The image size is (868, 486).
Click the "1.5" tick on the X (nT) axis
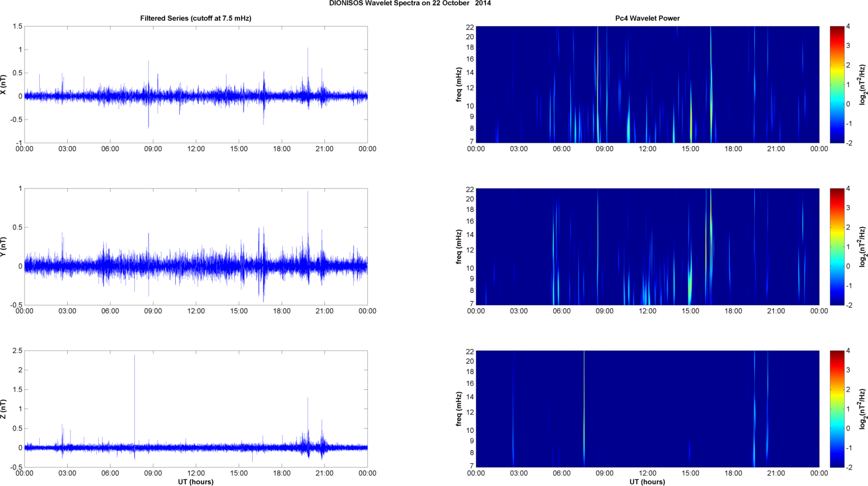(x=17, y=27)
